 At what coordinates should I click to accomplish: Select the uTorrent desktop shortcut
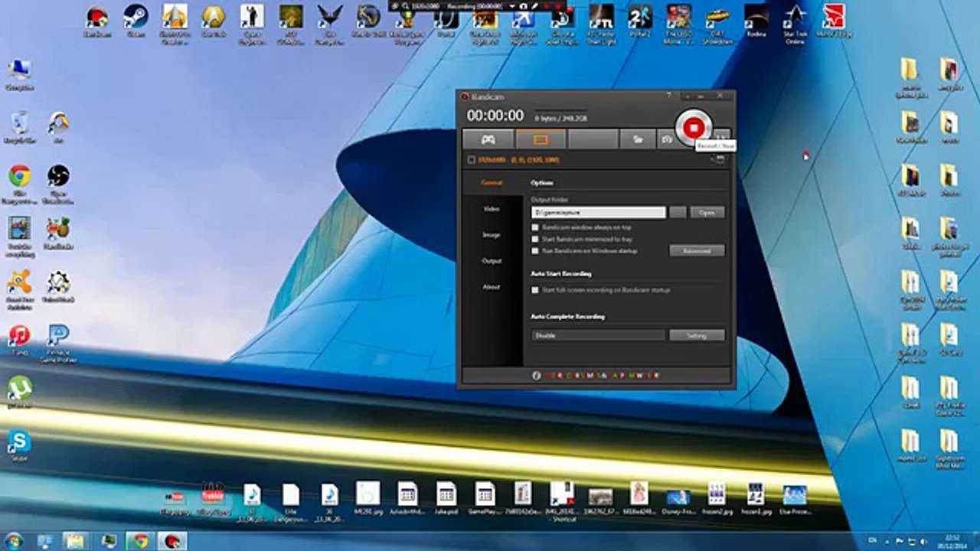tap(19, 393)
